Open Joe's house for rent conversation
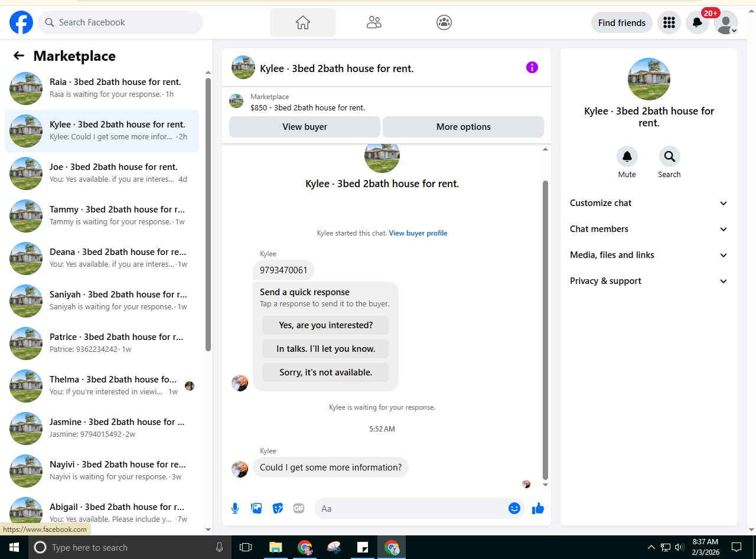The height and width of the screenshot is (559, 756). 102,174
